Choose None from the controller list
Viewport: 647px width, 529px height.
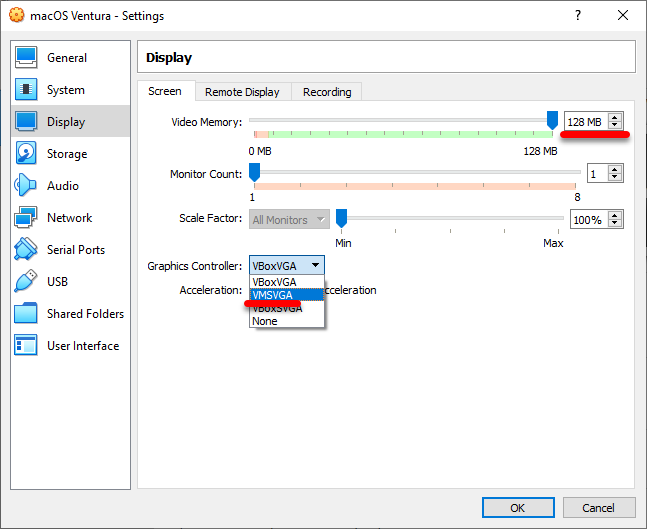pos(286,321)
